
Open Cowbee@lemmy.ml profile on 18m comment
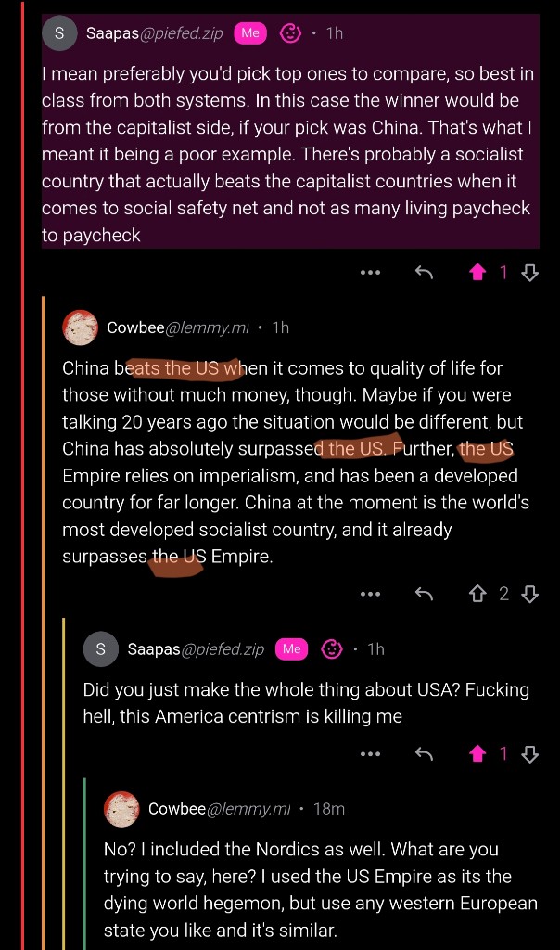[x=219, y=809]
